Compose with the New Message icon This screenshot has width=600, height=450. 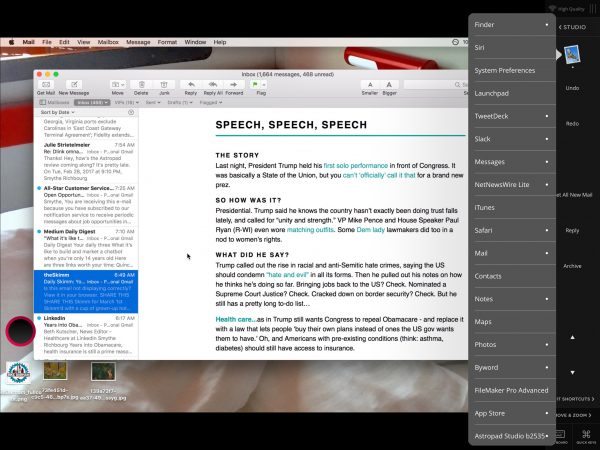[74, 85]
